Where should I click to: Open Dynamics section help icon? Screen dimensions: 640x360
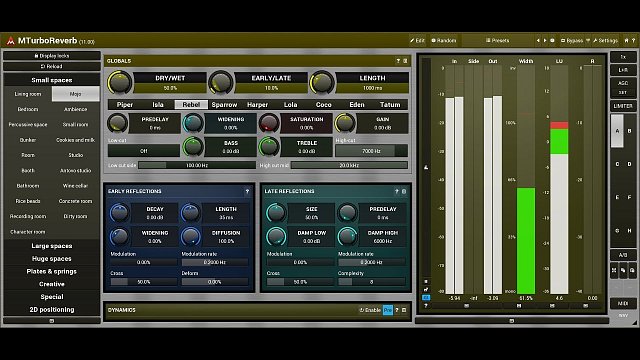click(397, 310)
